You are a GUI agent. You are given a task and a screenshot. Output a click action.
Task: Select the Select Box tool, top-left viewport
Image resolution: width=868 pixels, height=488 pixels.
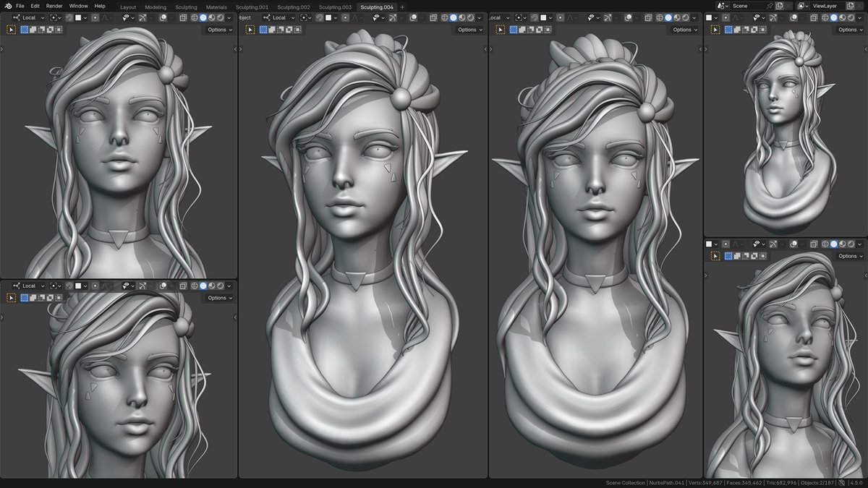(x=11, y=30)
